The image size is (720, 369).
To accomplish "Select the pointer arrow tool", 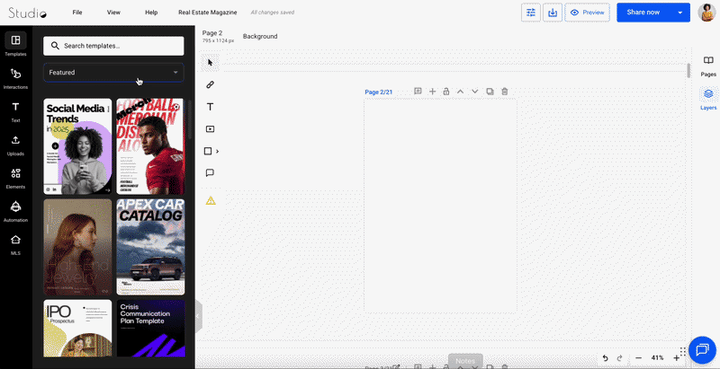I will click(x=210, y=62).
